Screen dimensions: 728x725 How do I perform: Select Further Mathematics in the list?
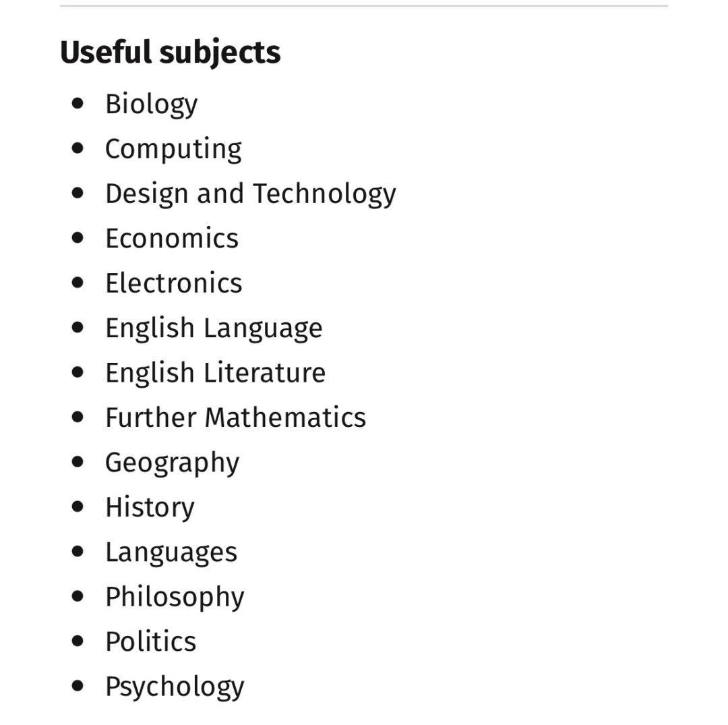[235, 417]
